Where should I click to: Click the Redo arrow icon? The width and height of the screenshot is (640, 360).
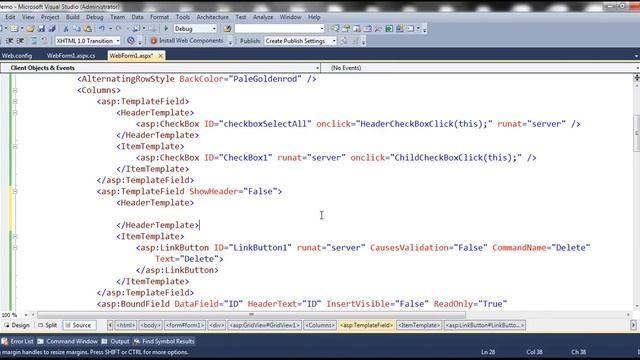click(x=119, y=29)
